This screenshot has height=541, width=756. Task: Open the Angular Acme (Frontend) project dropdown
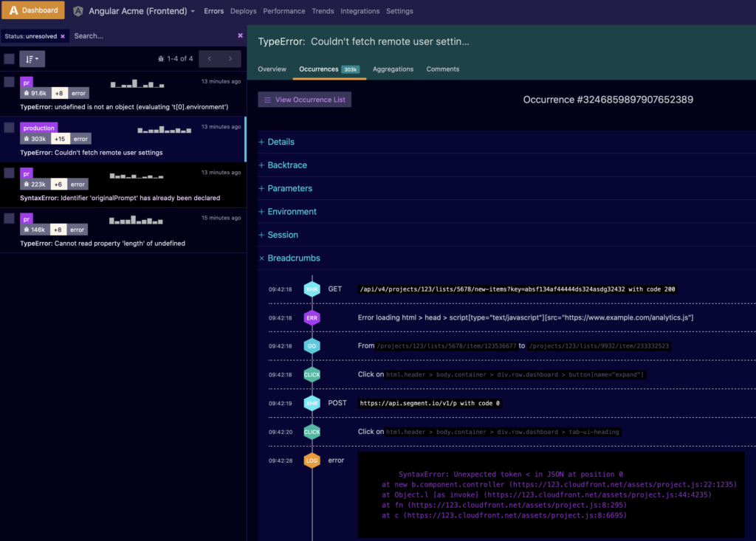point(142,11)
